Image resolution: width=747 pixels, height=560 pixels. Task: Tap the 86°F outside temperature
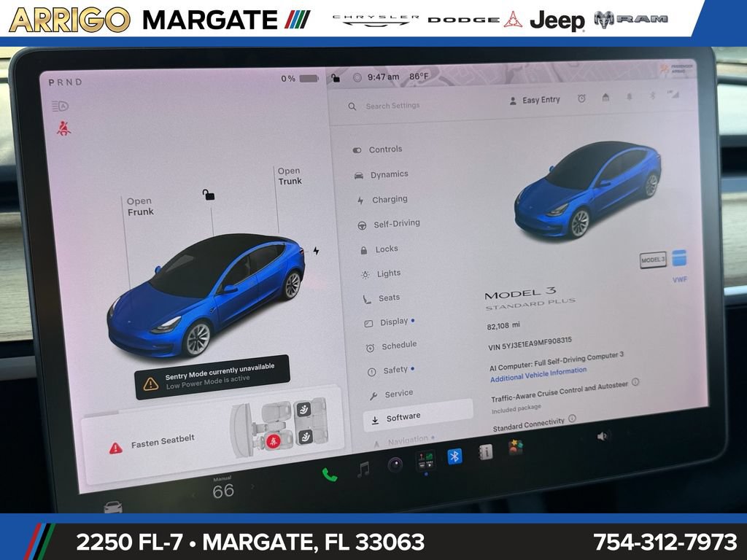(419, 76)
